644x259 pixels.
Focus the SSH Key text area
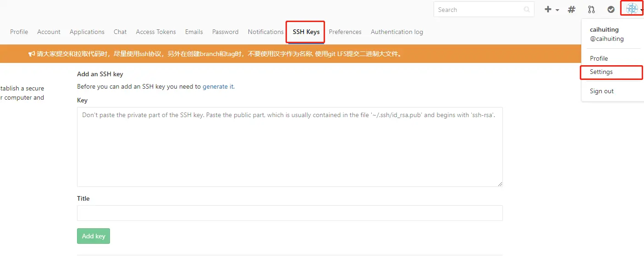290,147
